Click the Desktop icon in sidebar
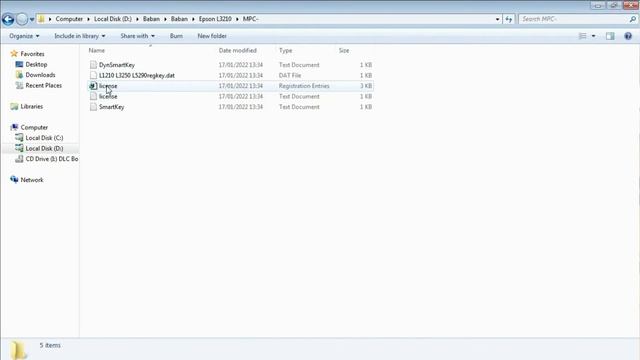The height and width of the screenshot is (360, 640). [19, 64]
